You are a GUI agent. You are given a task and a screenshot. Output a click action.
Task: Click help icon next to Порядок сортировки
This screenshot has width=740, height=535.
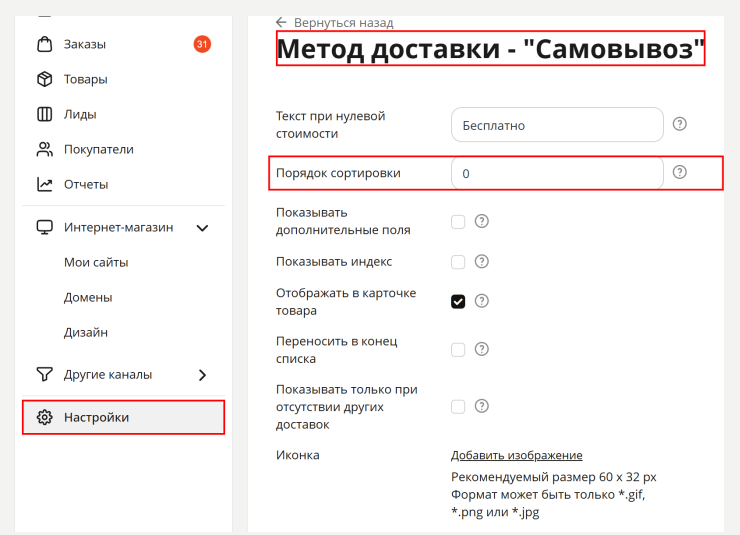pyautogui.click(x=680, y=172)
